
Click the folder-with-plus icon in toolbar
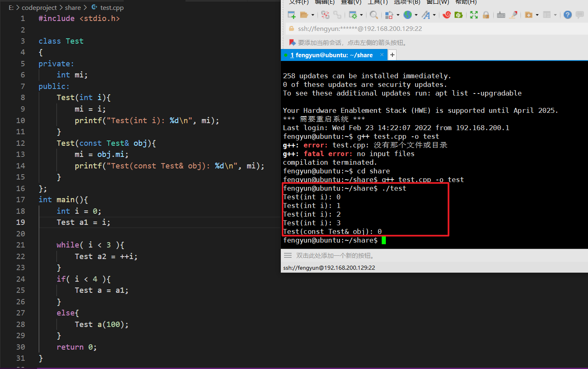tap(529, 15)
